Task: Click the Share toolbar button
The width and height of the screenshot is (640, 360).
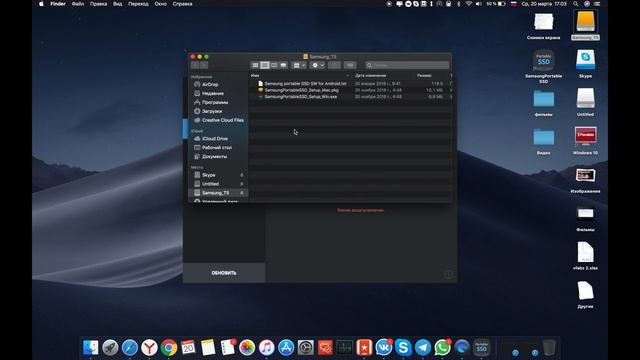Action: point(334,65)
